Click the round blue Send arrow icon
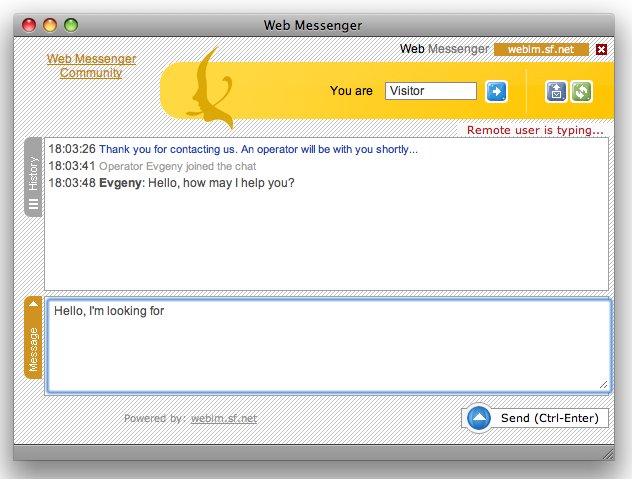The image size is (632, 479). (x=479, y=417)
